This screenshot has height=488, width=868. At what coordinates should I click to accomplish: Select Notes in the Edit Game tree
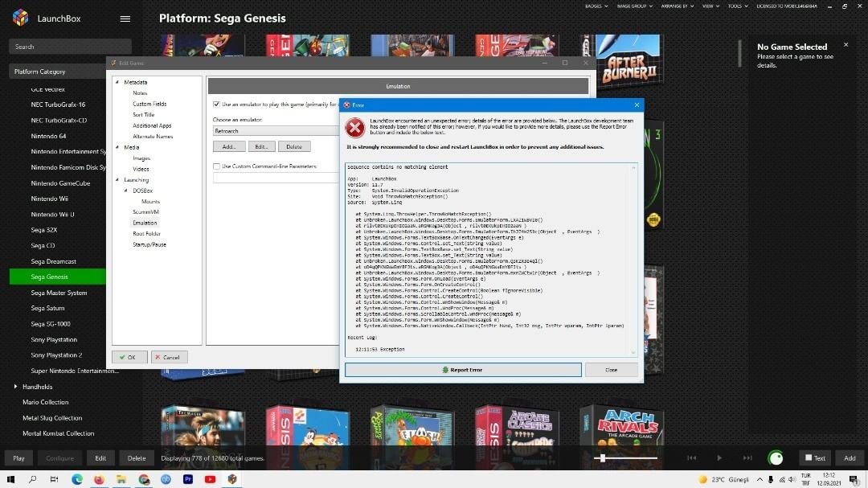[140, 93]
